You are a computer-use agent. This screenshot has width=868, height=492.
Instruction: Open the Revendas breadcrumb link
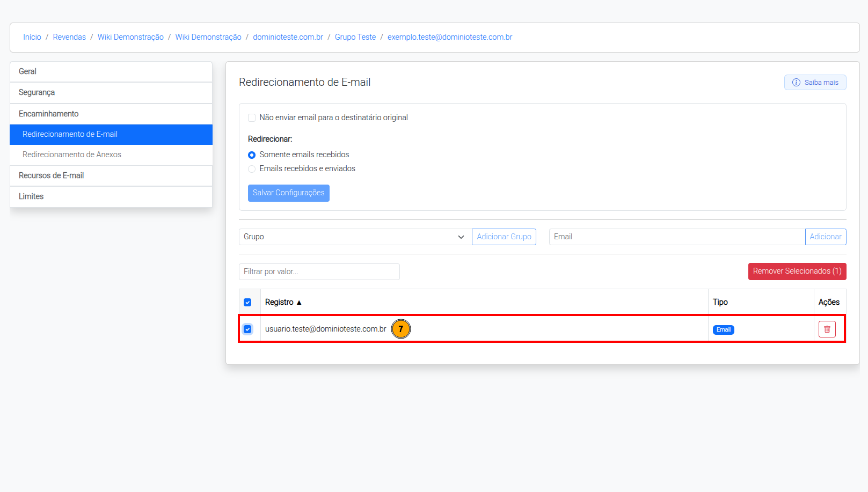[x=69, y=37]
